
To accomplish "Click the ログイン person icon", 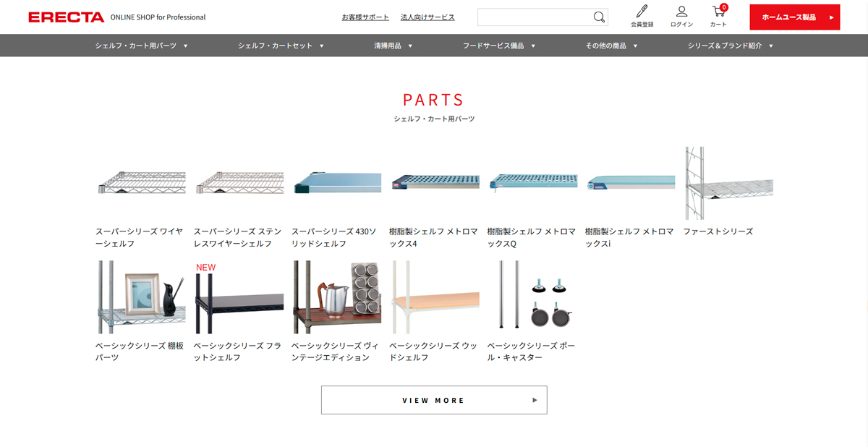I will (681, 12).
